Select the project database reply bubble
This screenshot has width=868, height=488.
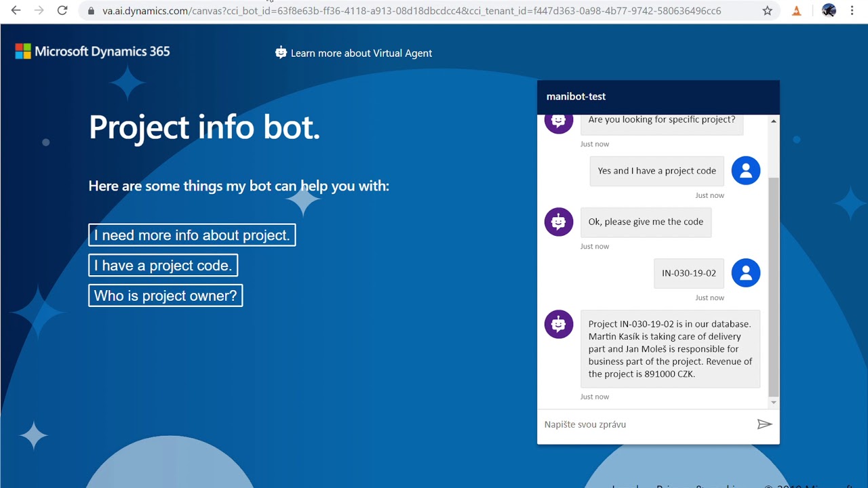coord(670,349)
